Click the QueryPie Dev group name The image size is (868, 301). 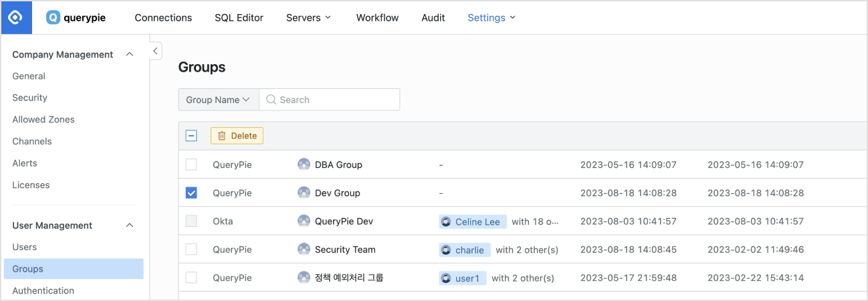point(344,221)
